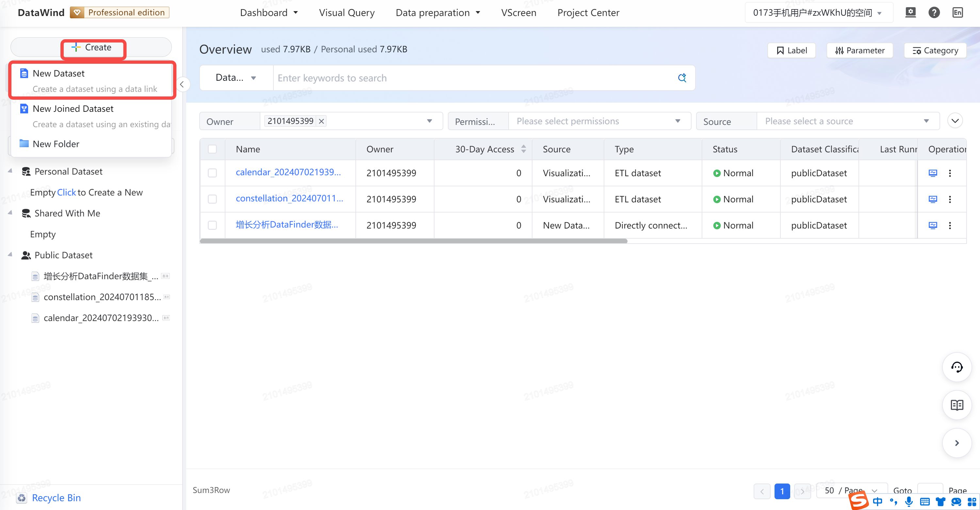This screenshot has height=510, width=980.
Task: Toggle the select-all checkbox in table header
Action: point(212,149)
